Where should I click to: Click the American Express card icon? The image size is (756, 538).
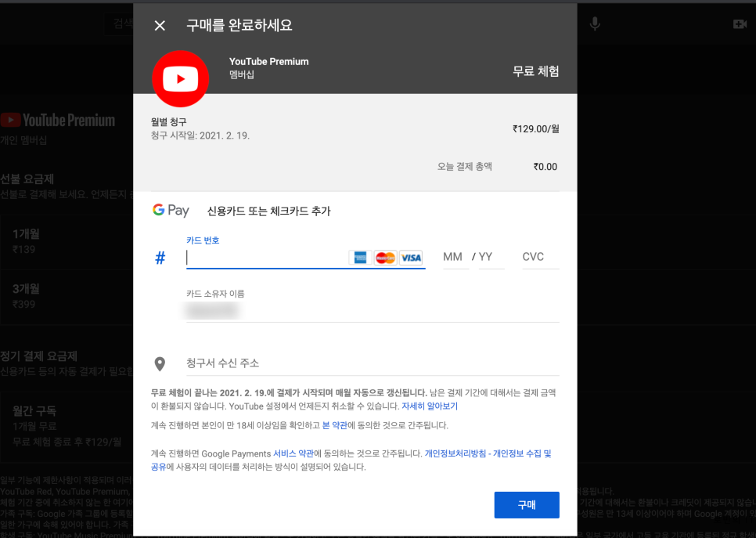coord(360,258)
